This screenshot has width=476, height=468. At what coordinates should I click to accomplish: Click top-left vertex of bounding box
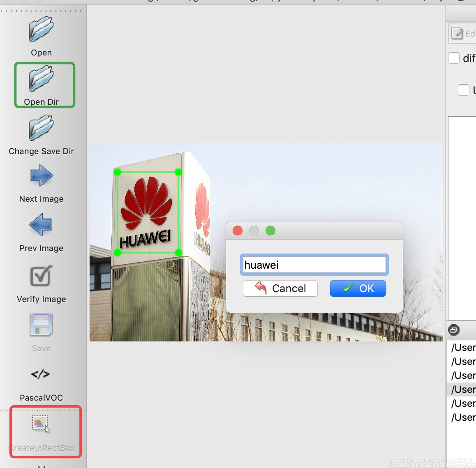click(118, 172)
